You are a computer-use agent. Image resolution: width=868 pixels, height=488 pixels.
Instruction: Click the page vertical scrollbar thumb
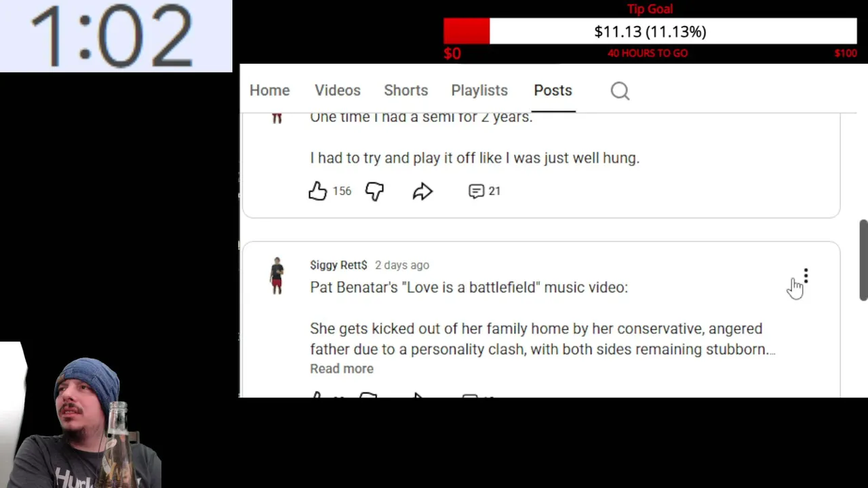863,260
